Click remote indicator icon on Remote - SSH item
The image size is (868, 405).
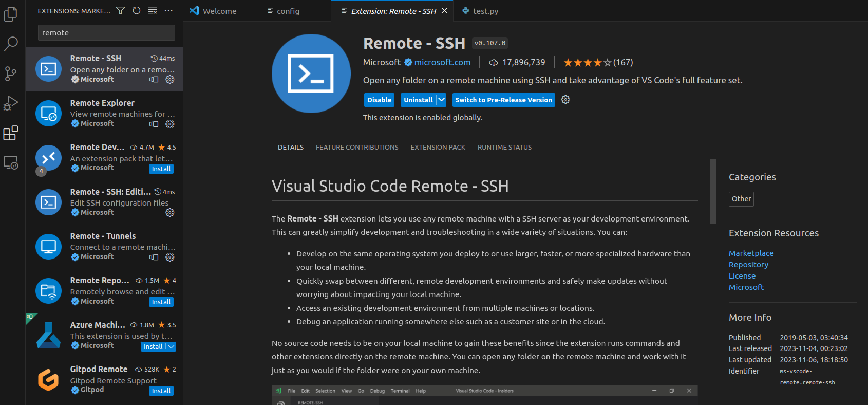point(154,80)
